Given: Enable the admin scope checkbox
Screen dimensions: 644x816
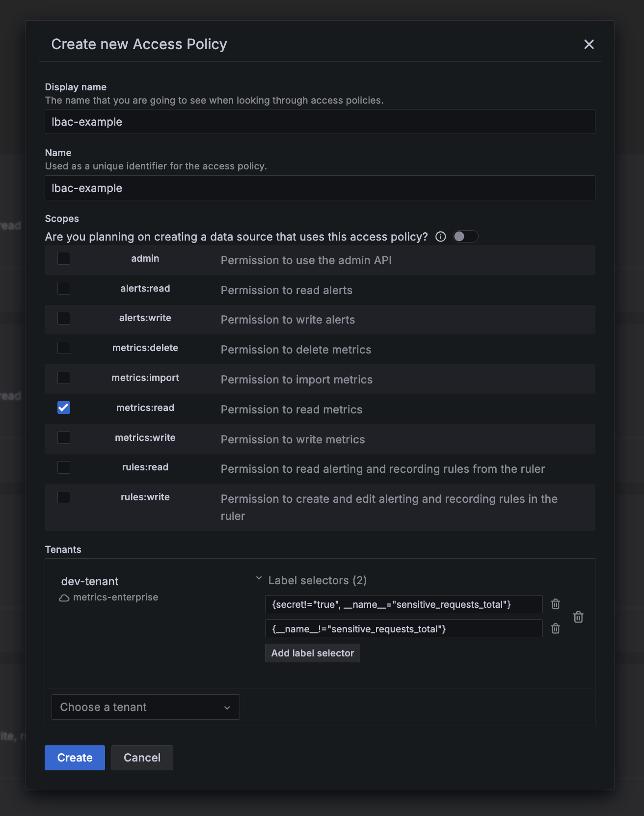Looking at the screenshot, I should pos(64,258).
